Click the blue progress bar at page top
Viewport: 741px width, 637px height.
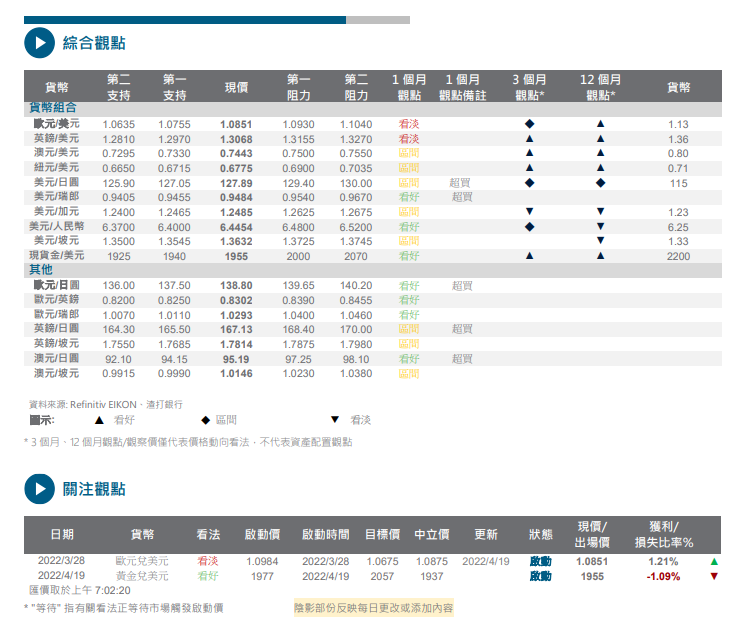click(x=185, y=19)
